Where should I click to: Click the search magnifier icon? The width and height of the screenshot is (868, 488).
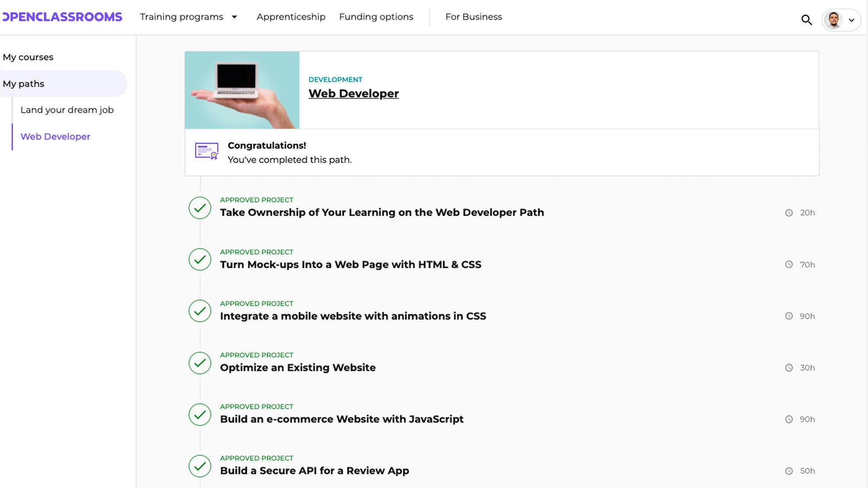click(806, 20)
